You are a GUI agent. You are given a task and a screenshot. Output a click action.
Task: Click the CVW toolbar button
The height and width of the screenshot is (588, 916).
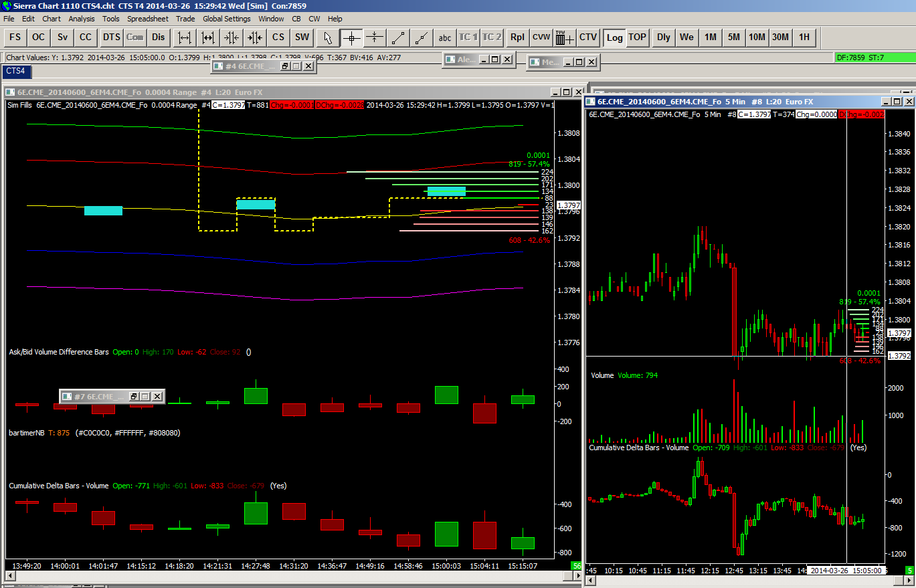pos(541,37)
